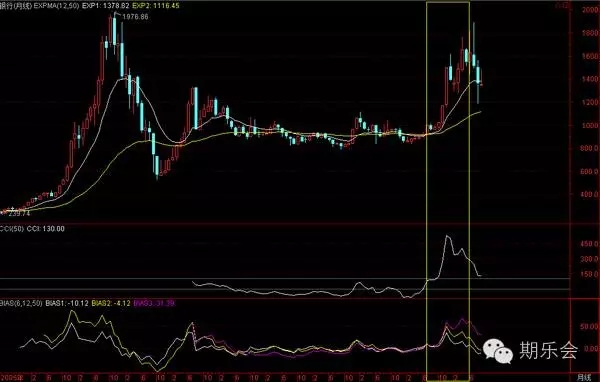Screen dimensions: 600x382
Task: Open the BIAS(6,12,50) indicator label
Action: coord(21,304)
